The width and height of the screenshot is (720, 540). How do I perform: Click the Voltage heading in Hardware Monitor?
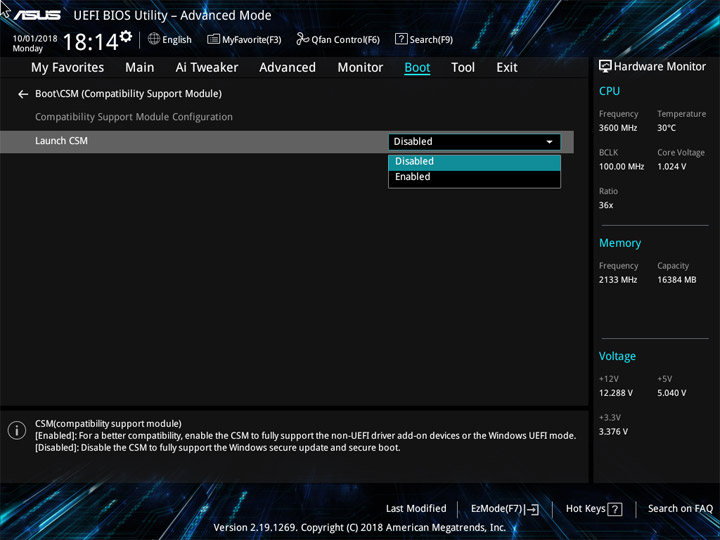tap(617, 356)
